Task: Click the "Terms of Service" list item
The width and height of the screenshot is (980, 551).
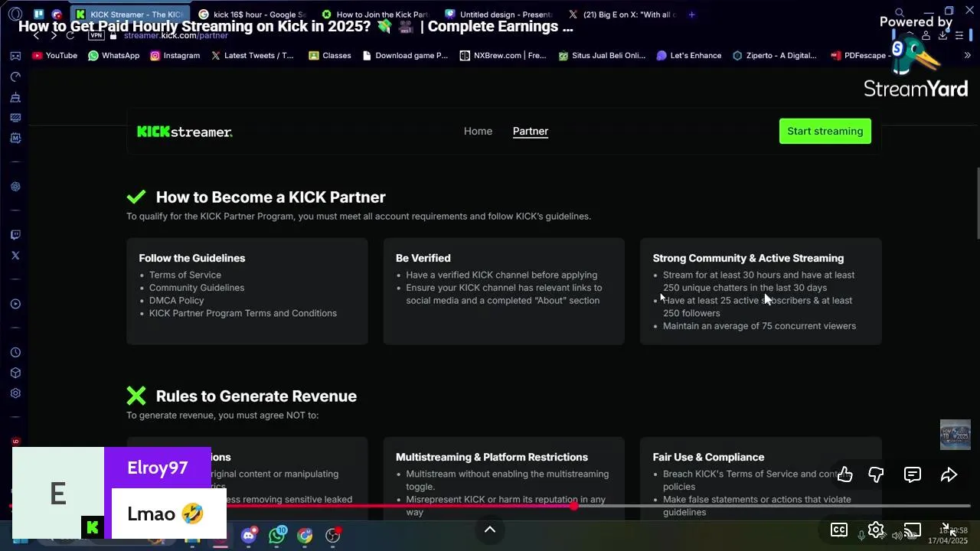Action: coord(185,275)
